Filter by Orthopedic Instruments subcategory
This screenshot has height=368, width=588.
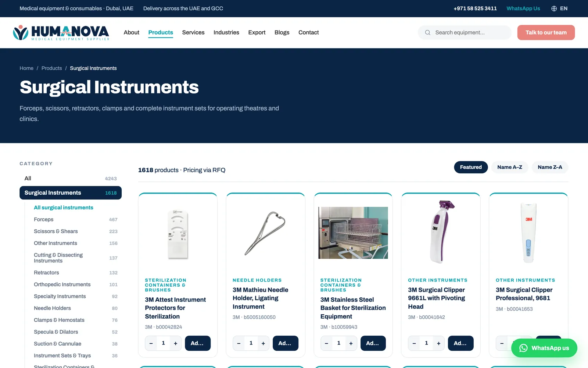click(x=76, y=284)
